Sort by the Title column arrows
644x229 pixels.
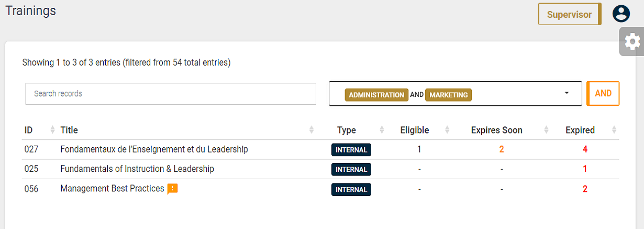click(312, 130)
